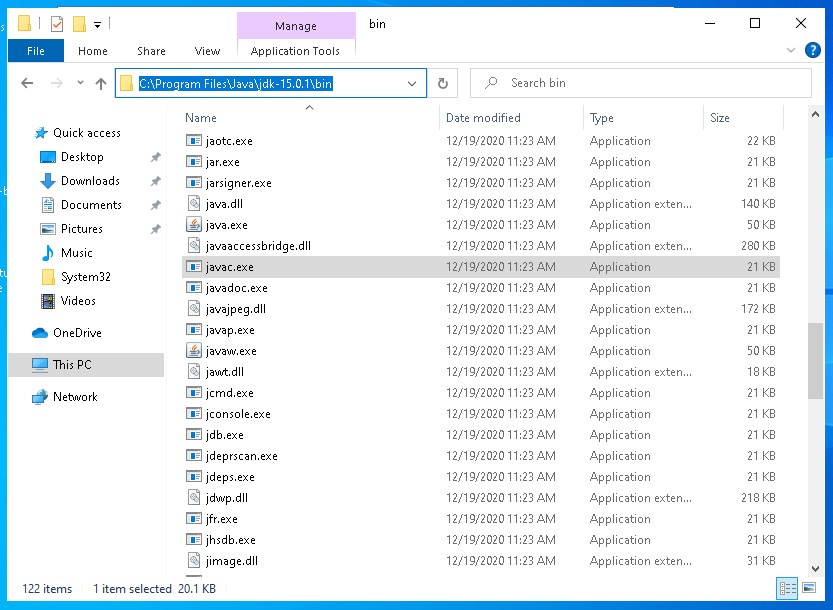
Task: Select the jawt.dll file icon
Action: coord(194,371)
